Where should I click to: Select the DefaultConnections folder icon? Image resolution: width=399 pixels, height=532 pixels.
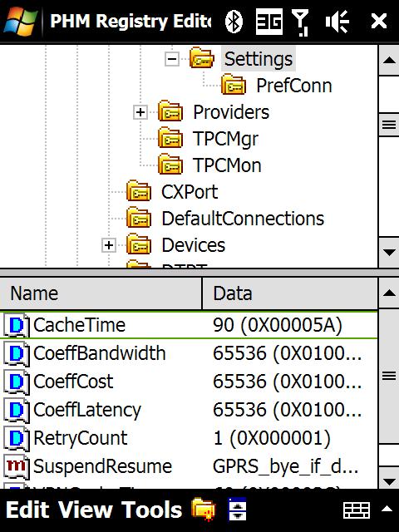click(139, 218)
